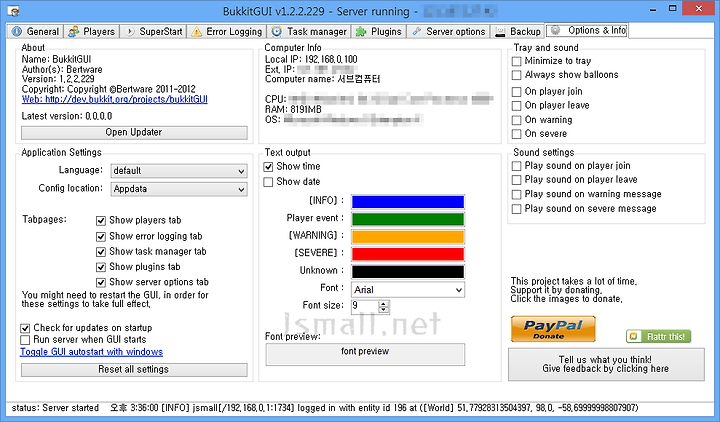This screenshot has height=422, width=720.
Task: Click the Backup drive icon
Action: pos(500,32)
